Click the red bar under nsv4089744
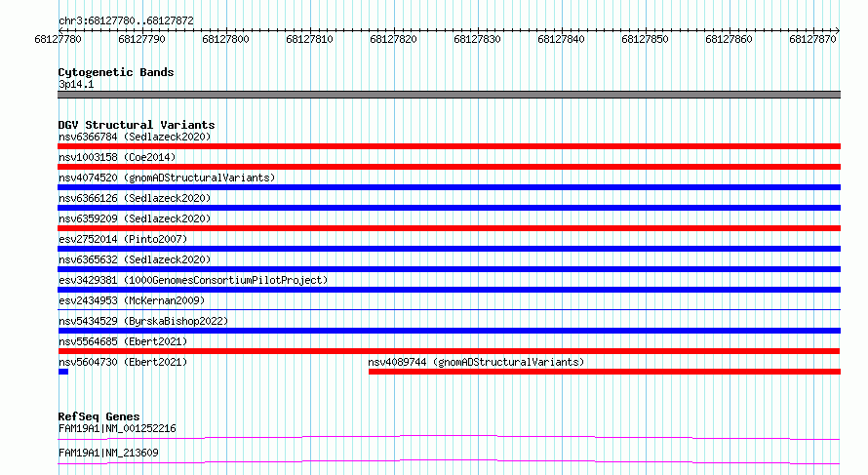The image size is (868, 475). click(x=605, y=372)
